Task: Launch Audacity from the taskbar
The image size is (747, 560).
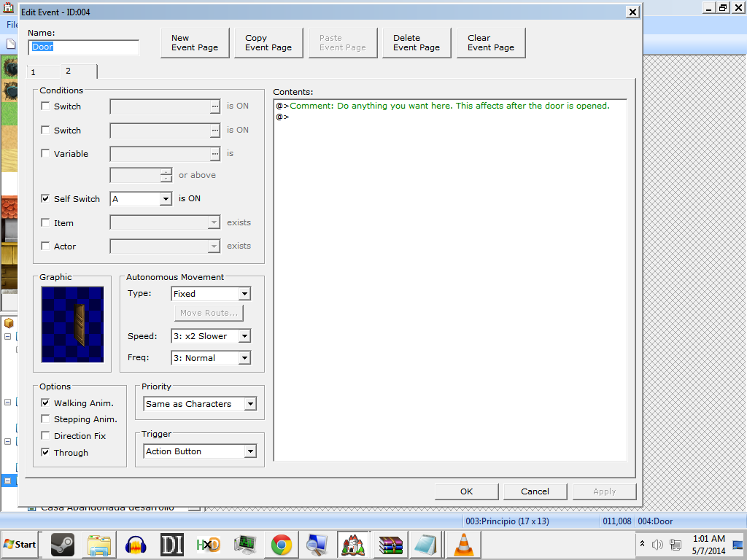Action: [136, 545]
